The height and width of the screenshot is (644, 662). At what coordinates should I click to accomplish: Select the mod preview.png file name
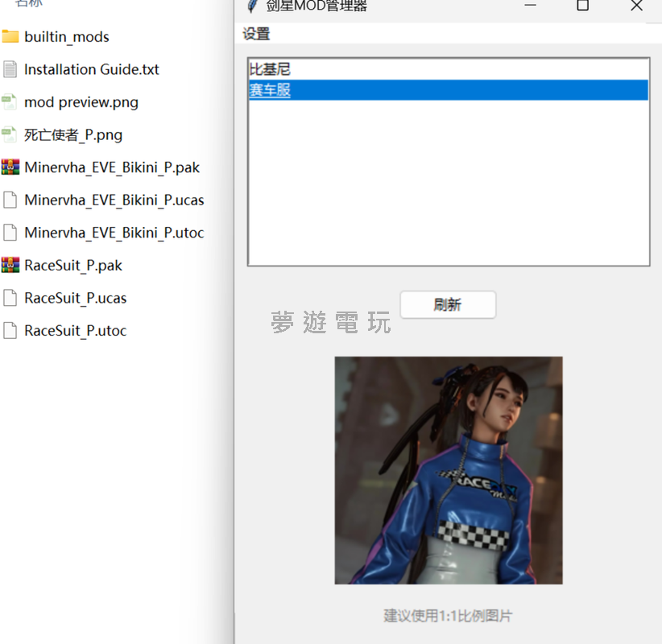pos(81,102)
